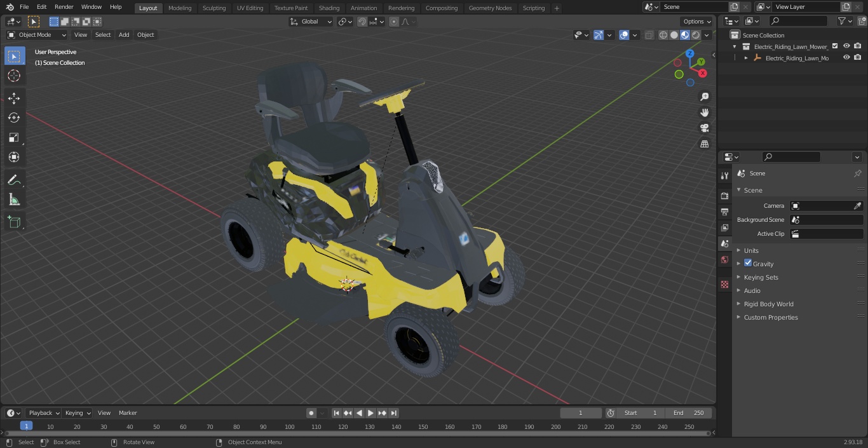This screenshot has height=448, width=868.
Task: Click the Z axis gizmo circle
Action: click(690, 55)
